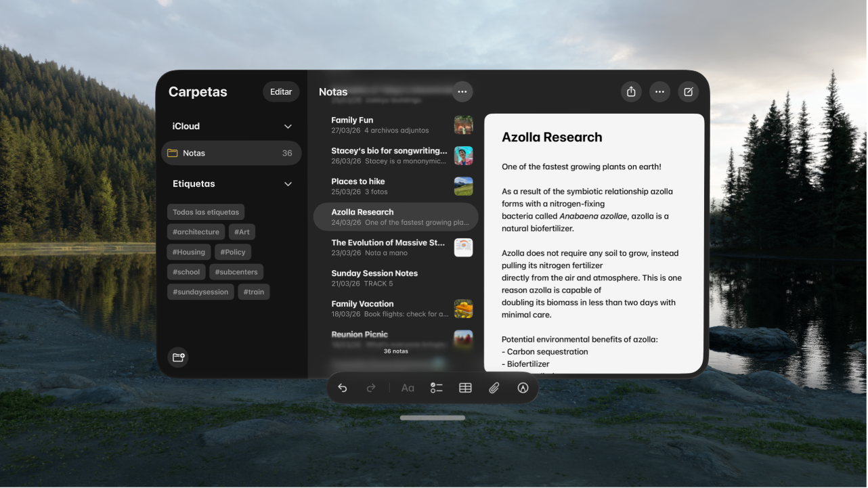Filter by the #train tag
868x488 pixels.
tap(254, 292)
